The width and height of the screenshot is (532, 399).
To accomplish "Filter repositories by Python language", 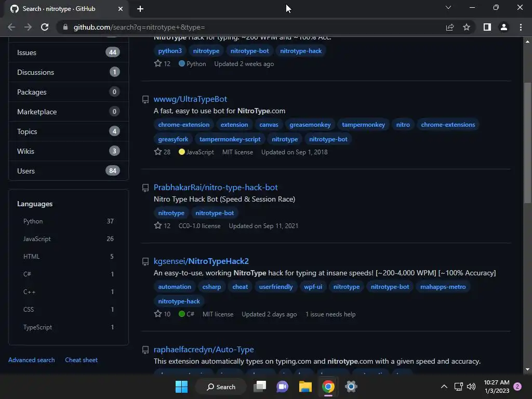I will point(68,221).
